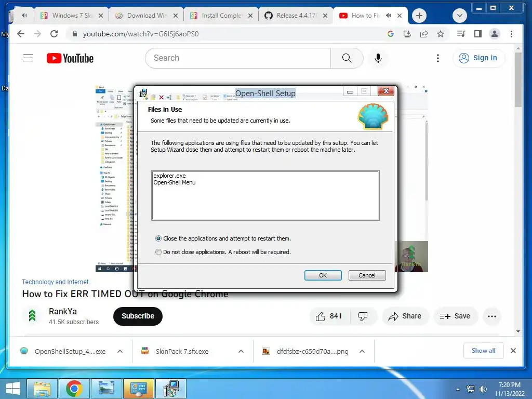Open the YouTube hamburger guide menu
532x399 pixels.
pos(28,58)
